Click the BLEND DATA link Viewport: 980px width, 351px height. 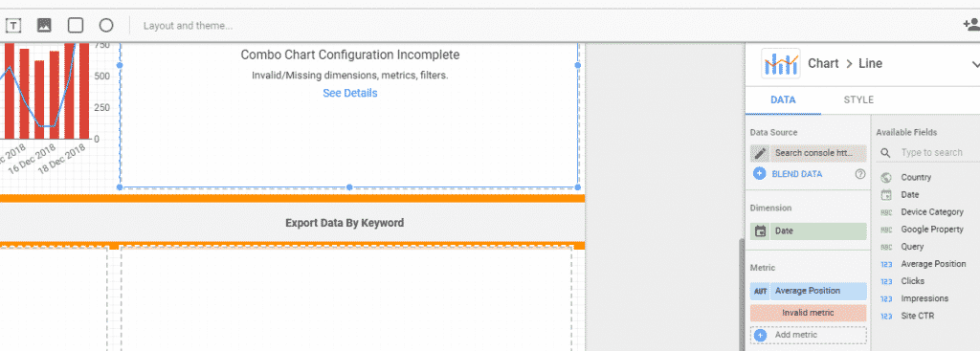pyautogui.click(x=797, y=174)
